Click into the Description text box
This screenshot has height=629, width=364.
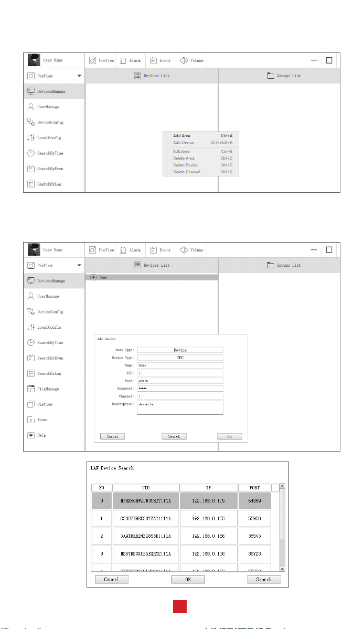click(180, 407)
